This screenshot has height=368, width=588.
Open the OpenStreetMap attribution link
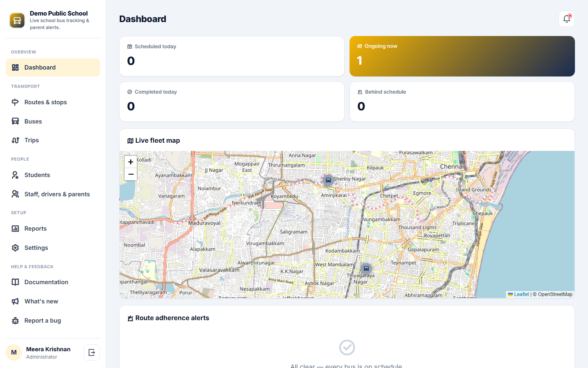coord(555,294)
